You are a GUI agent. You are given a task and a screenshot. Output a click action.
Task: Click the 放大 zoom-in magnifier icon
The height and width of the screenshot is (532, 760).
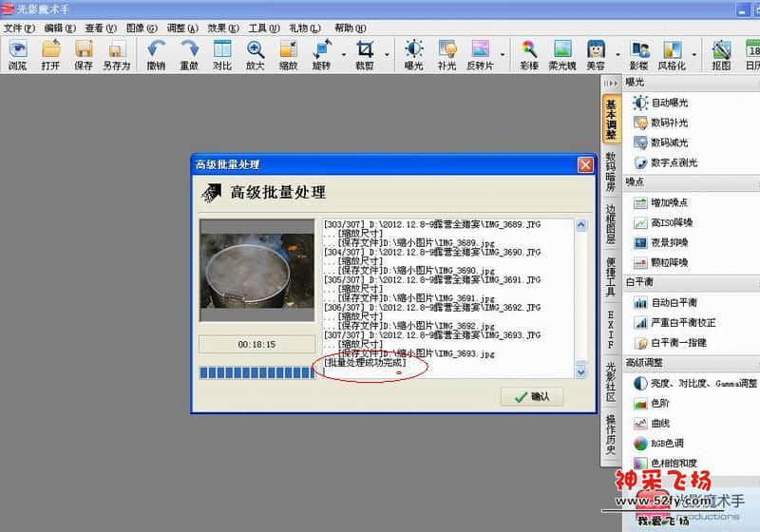tap(255, 55)
